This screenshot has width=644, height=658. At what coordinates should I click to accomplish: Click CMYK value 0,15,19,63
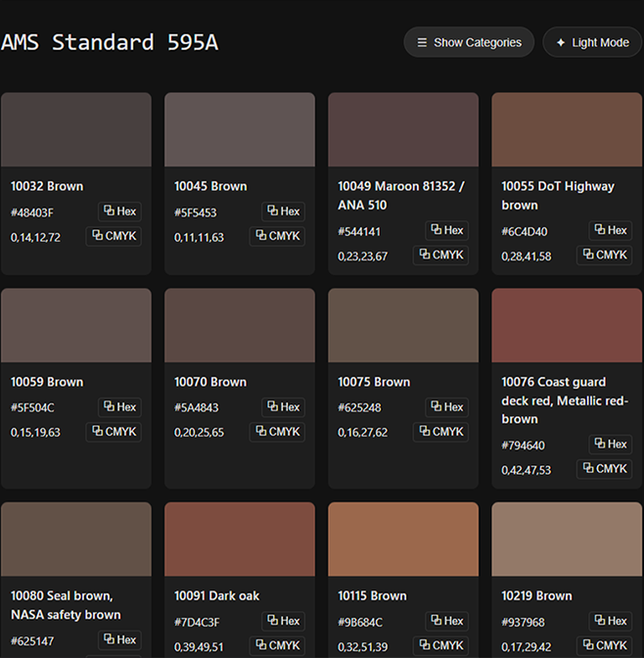click(x=35, y=433)
